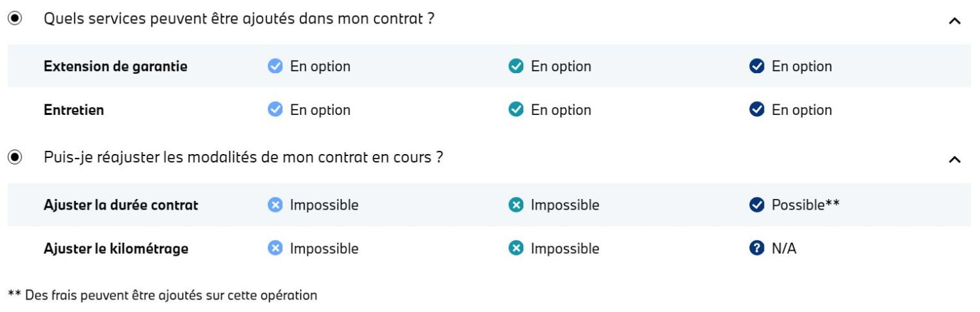Screen dimensions: 980x312
Task: Click teal check icon in Extension de garantie row
Action: point(515,66)
